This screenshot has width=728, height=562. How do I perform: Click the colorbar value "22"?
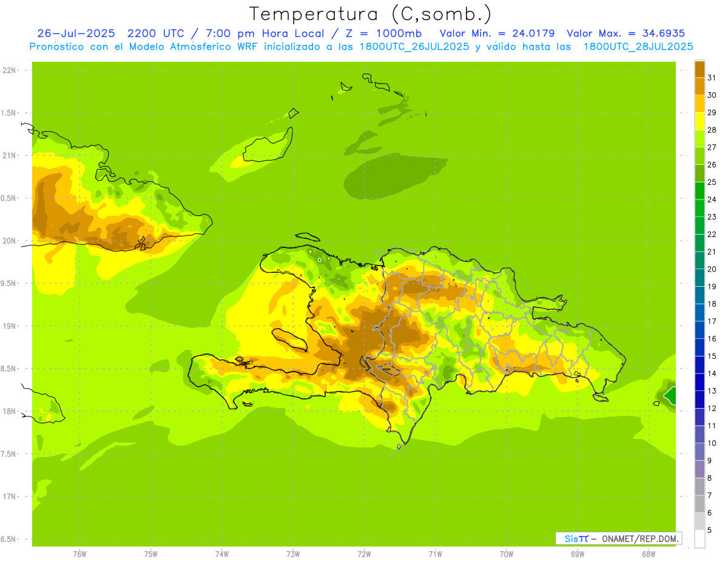[712, 234]
